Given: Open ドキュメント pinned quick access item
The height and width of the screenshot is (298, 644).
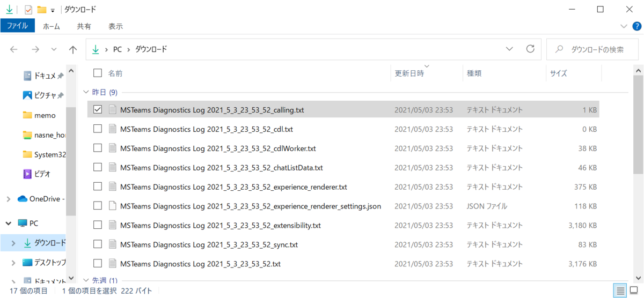Looking at the screenshot, I should [43, 76].
